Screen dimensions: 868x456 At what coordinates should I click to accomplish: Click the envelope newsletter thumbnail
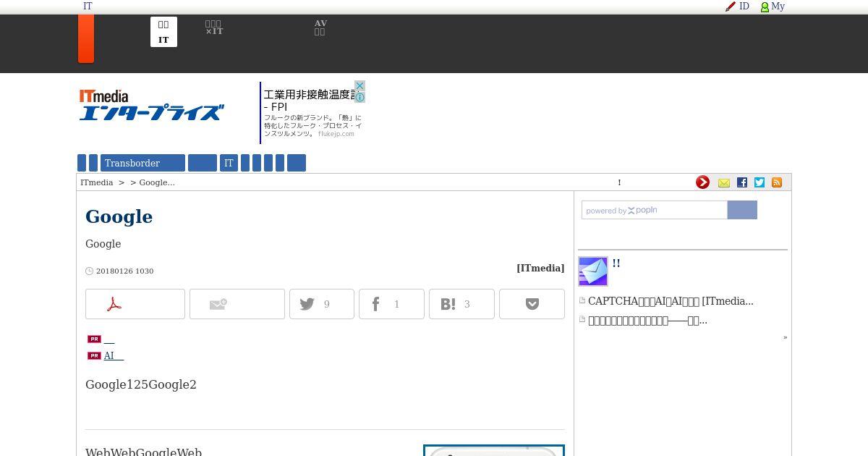593,271
